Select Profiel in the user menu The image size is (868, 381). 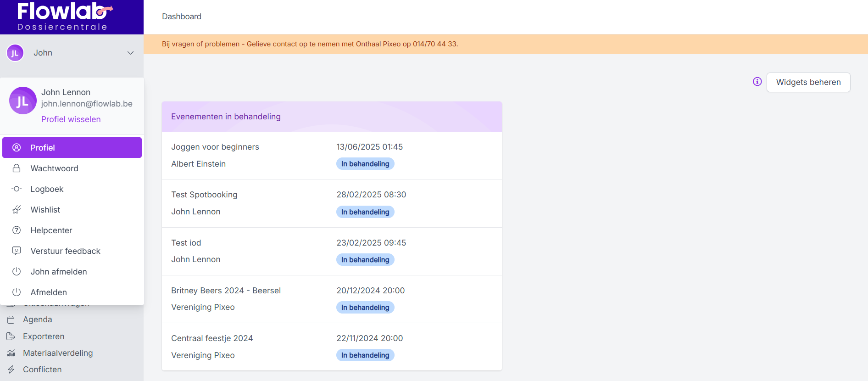72,148
